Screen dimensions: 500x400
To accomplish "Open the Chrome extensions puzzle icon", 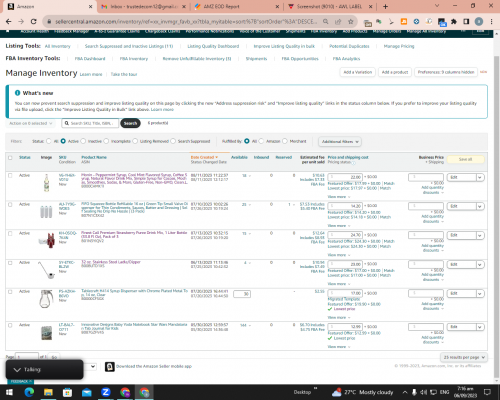I will pos(454,22).
